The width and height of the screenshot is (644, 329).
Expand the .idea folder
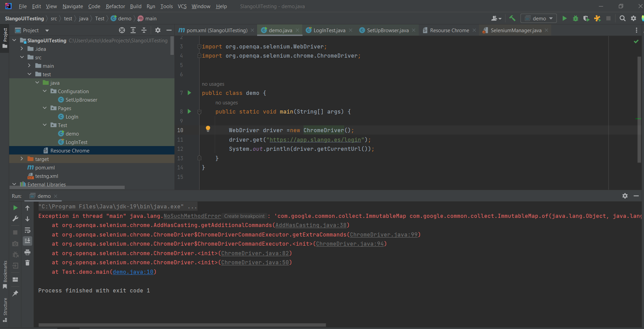point(22,49)
